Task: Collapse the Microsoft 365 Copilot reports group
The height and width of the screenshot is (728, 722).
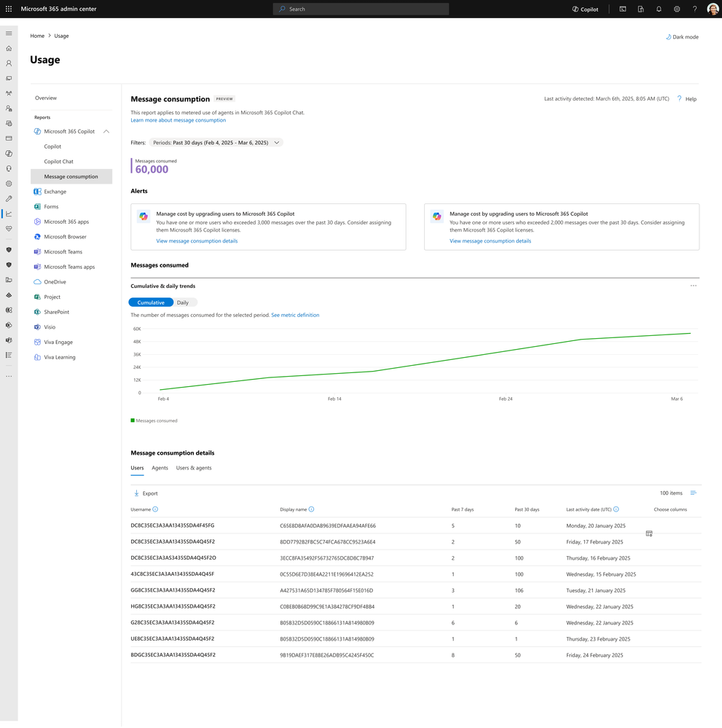Action: pos(106,131)
